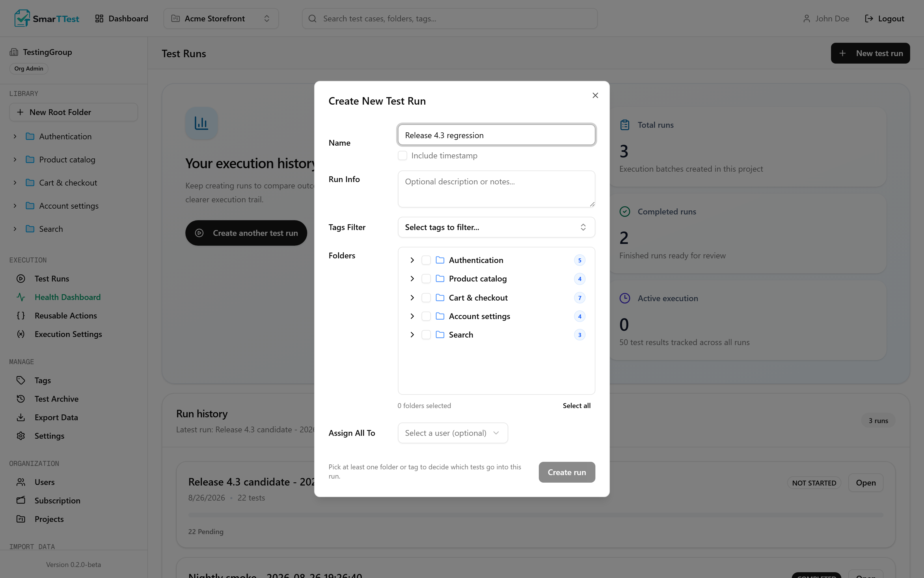
Task: Click the Name input field
Action: pyautogui.click(x=496, y=135)
